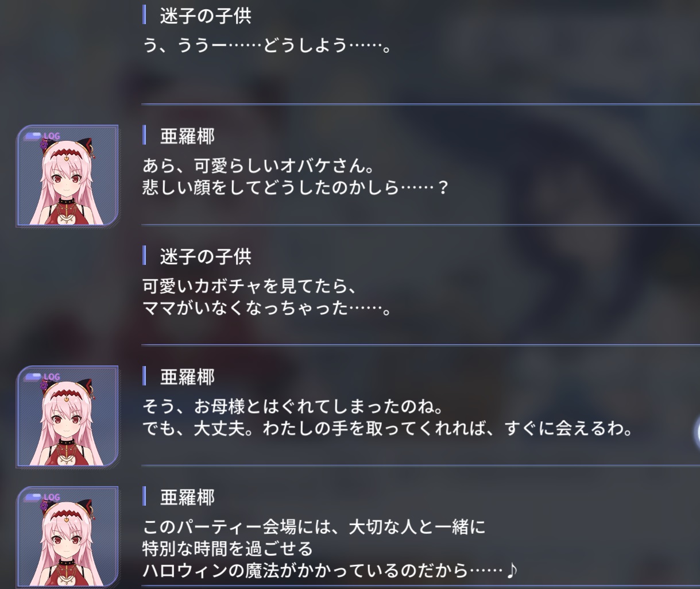Replay the line ママがいなくなっちゃった
700x589 pixels.
[x=267, y=308]
